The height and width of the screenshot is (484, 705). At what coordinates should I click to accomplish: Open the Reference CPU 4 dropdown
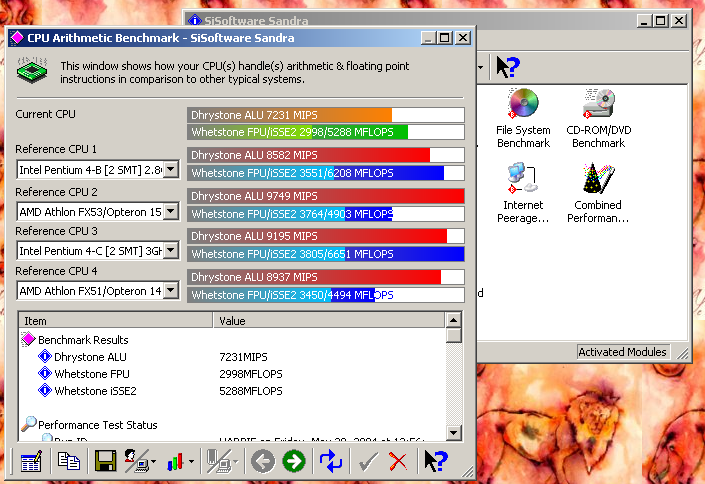tap(170, 290)
